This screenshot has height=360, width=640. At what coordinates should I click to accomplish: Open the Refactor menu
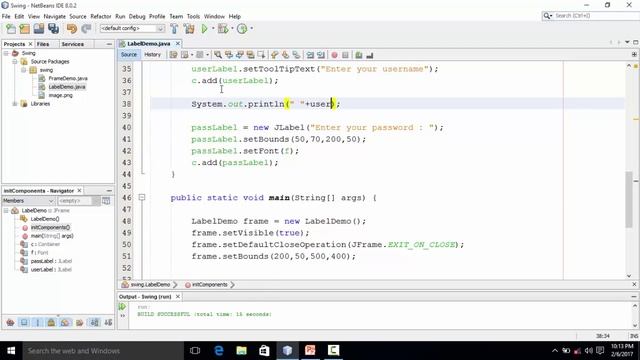[101, 16]
